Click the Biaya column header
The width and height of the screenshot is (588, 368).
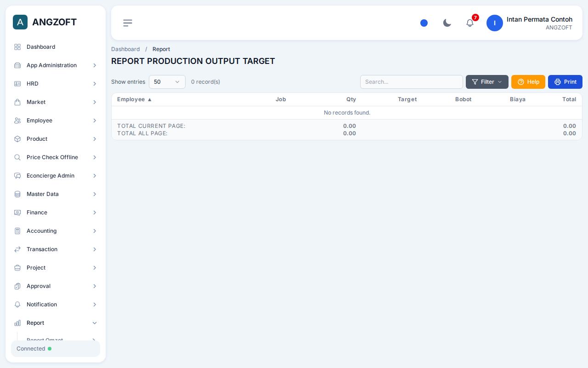(518, 99)
